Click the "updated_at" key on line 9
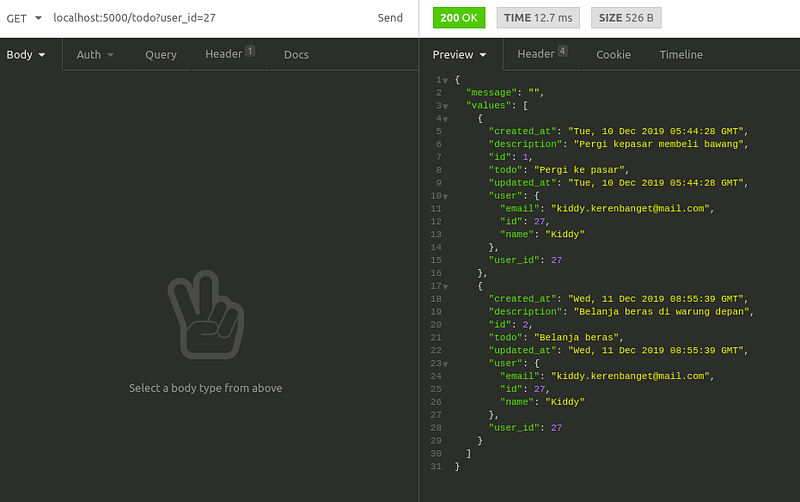This screenshot has width=800, height=502. 522,183
